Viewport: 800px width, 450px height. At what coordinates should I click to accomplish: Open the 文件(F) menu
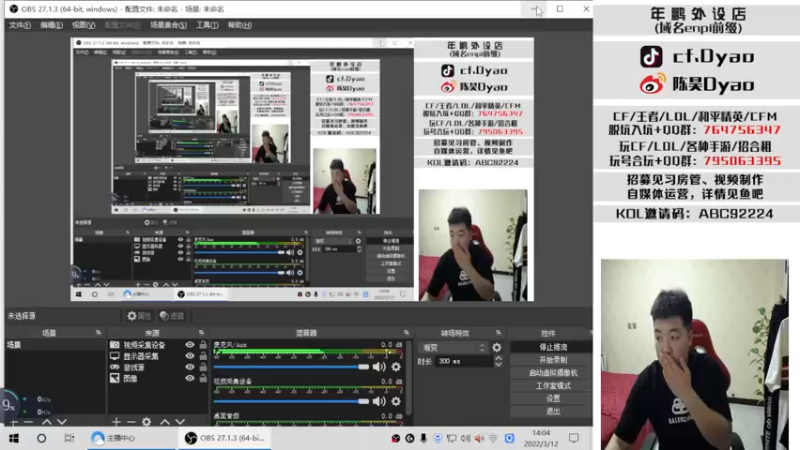tap(20, 25)
